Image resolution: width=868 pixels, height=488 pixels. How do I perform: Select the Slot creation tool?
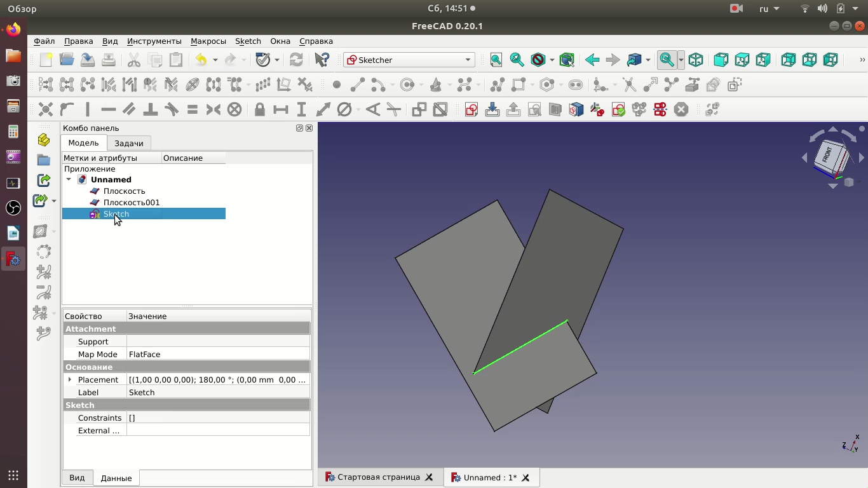click(x=576, y=85)
